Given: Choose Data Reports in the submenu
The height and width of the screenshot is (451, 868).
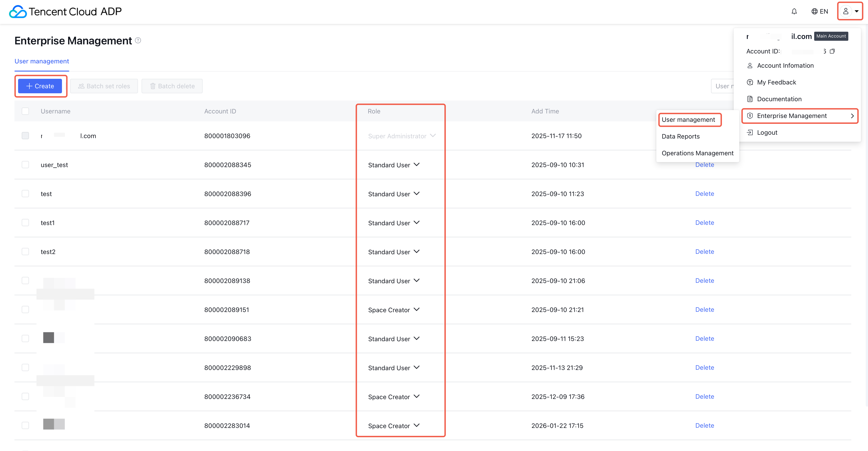Looking at the screenshot, I should (680, 136).
